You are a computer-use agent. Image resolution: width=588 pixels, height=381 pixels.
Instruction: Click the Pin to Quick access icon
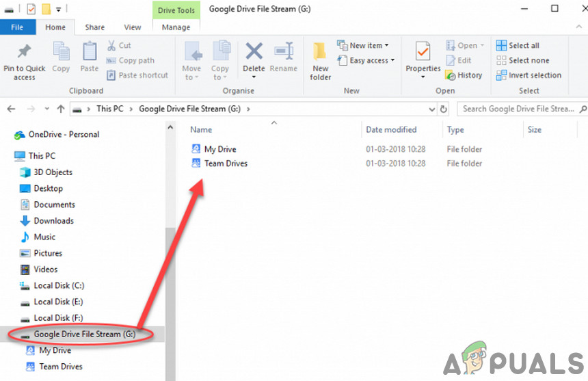pos(25,51)
